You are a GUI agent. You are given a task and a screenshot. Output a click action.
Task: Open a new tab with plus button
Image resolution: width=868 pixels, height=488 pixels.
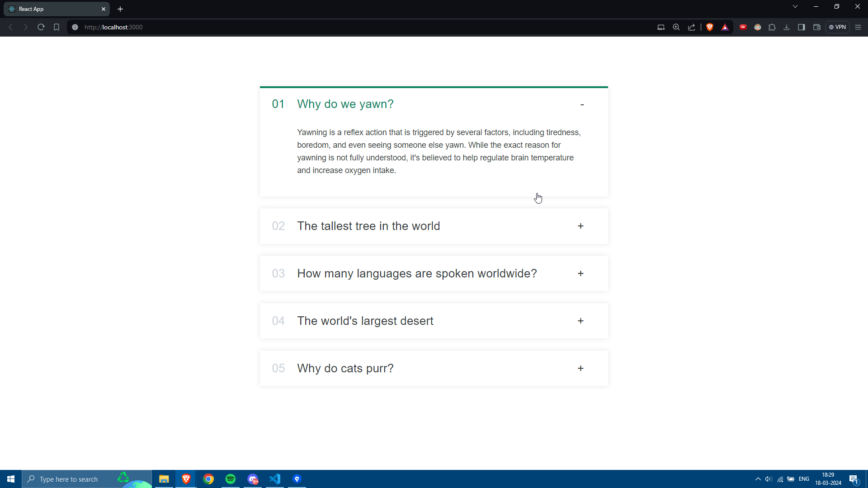pos(120,9)
